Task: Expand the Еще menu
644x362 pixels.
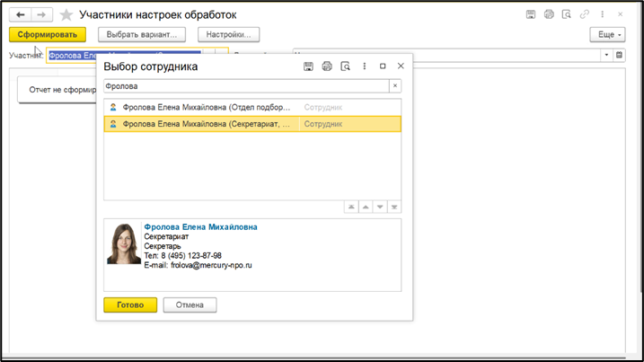Action: click(x=608, y=34)
